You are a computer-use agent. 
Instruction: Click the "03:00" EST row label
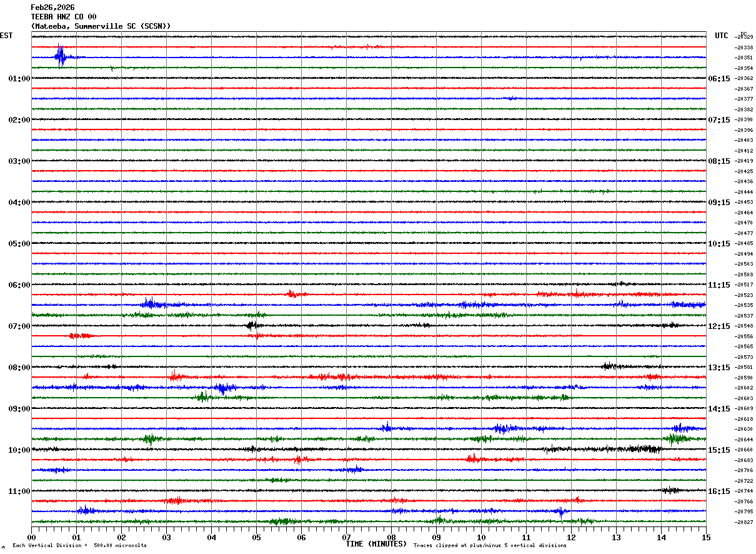coord(19,161)
